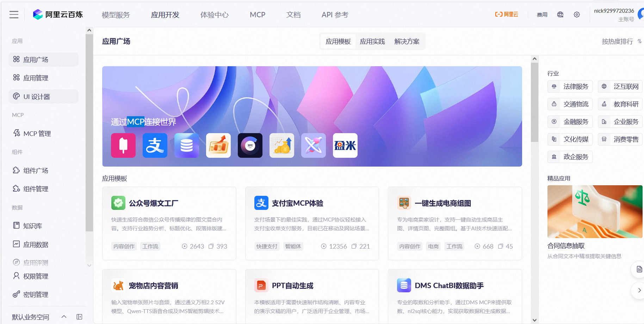The width and height of the screenshot is (644, 324).
Task: Open MCP 管理 in the sidebar
Action: [43, 133]
